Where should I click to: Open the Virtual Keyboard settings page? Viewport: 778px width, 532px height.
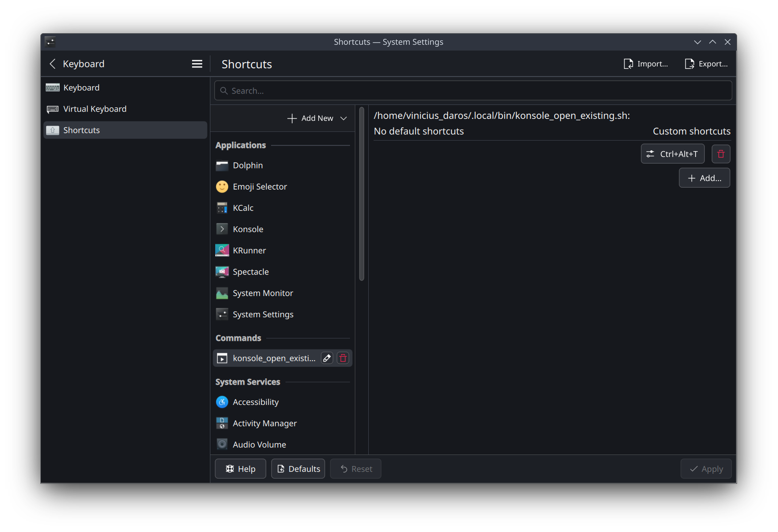[x=95, y=109]
